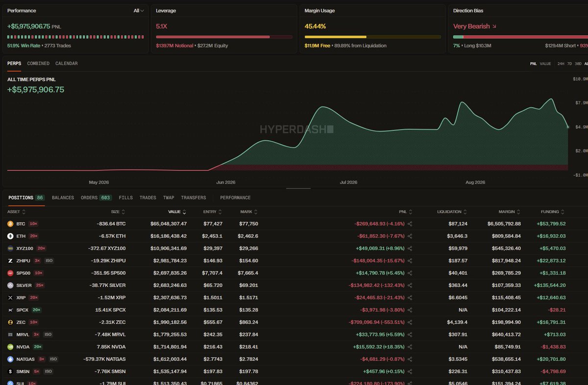This screenshot has width=588, height=385.
Task: Click the ZHIPU asset icon
Action: (x=10, y=260)
